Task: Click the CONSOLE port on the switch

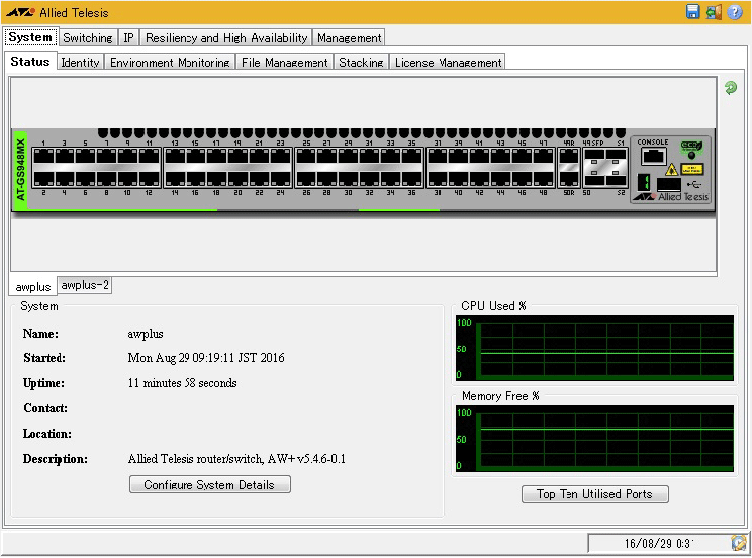Action: [653, 157]
